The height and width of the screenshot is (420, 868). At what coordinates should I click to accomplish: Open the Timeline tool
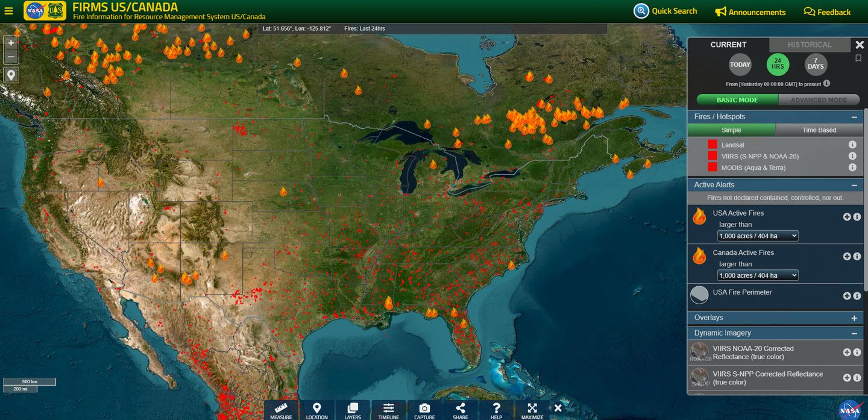tap(389, 410)
